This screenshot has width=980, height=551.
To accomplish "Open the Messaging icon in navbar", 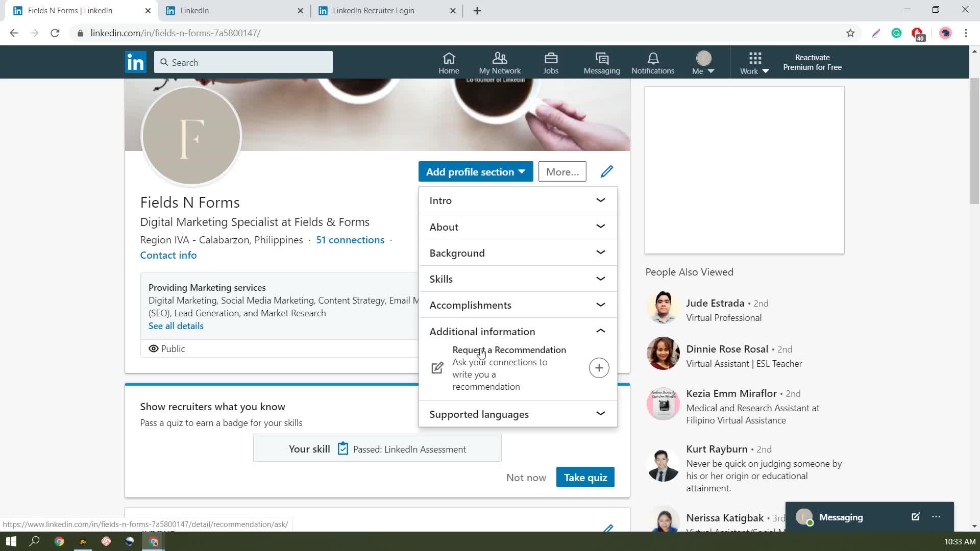I will (x=602, y=58).
